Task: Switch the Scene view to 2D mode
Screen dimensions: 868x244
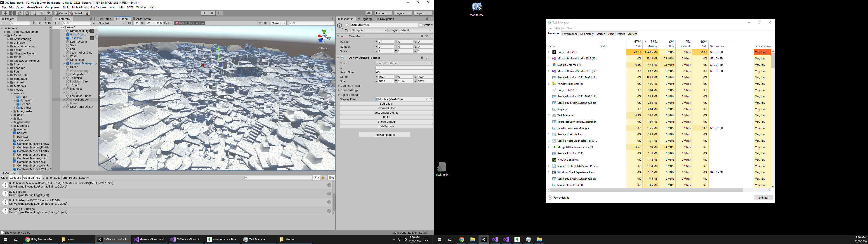Action: tap(130, 23)
